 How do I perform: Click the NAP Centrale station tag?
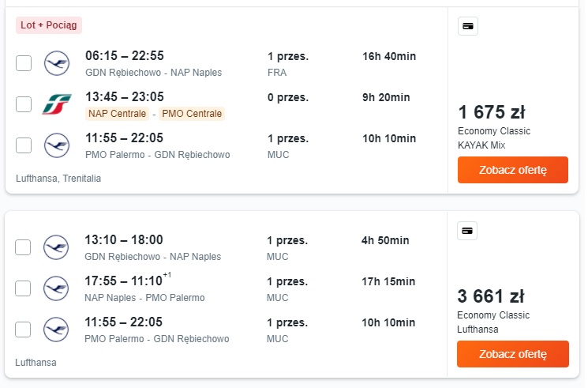[x=117, y=114]
